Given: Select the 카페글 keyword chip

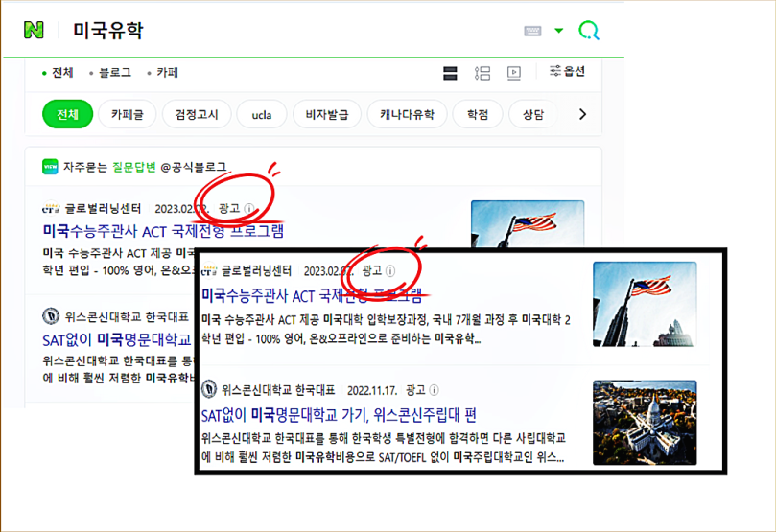Looking at the screenshot, I should pos(128,114).
